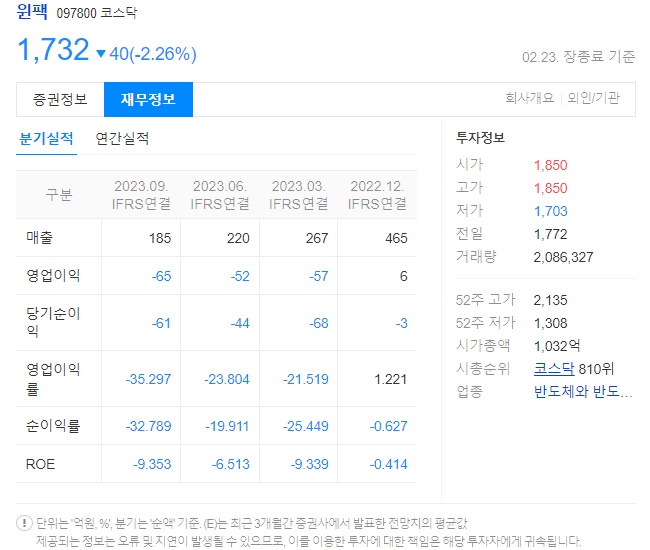Click net income -68
Image resolution: width=650 pixels, height=550 pixels.
coord(319,323)
